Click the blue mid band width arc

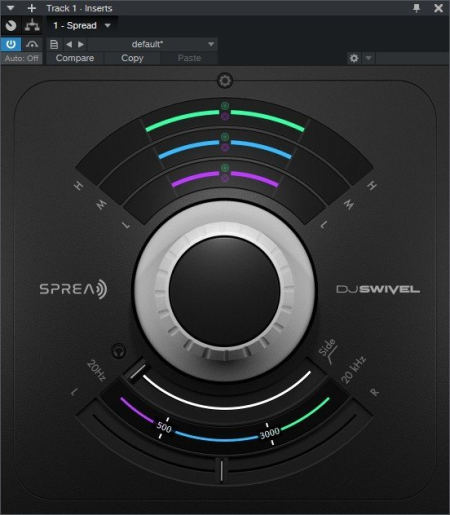(189, 147)
